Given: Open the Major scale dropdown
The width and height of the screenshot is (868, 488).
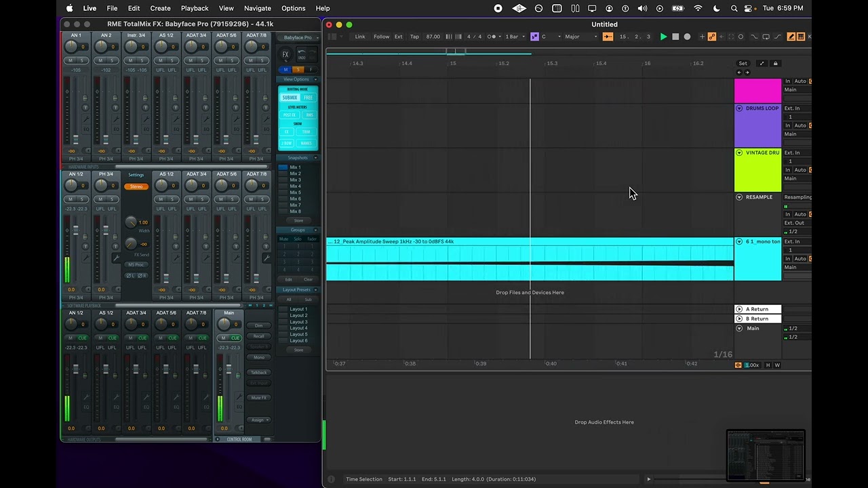Looking at the screenshot, I should (x=581, y=37).
